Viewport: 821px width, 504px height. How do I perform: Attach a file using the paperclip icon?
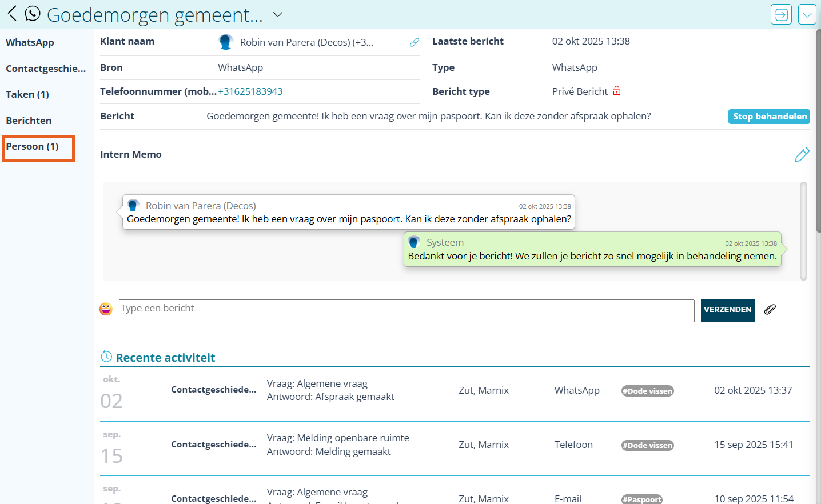tap(770, 309)
